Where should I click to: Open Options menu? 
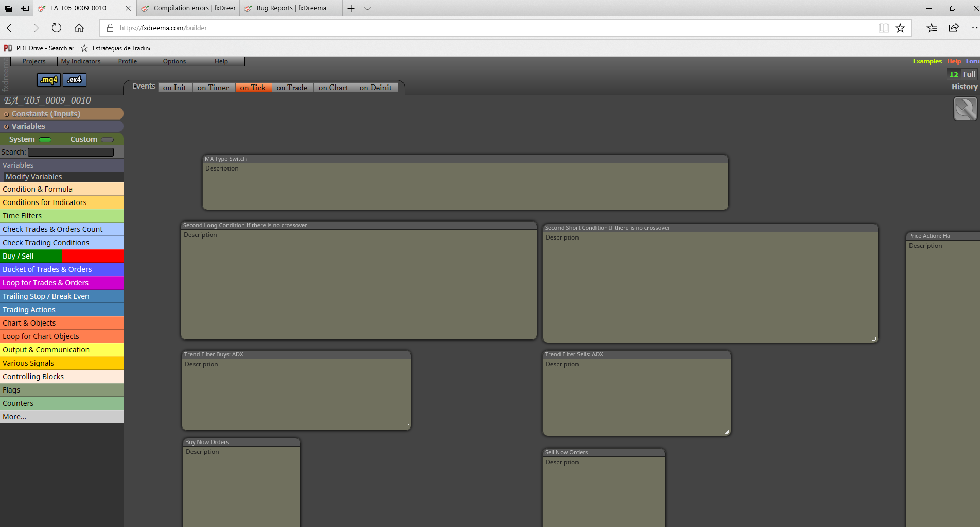(174, 61)
